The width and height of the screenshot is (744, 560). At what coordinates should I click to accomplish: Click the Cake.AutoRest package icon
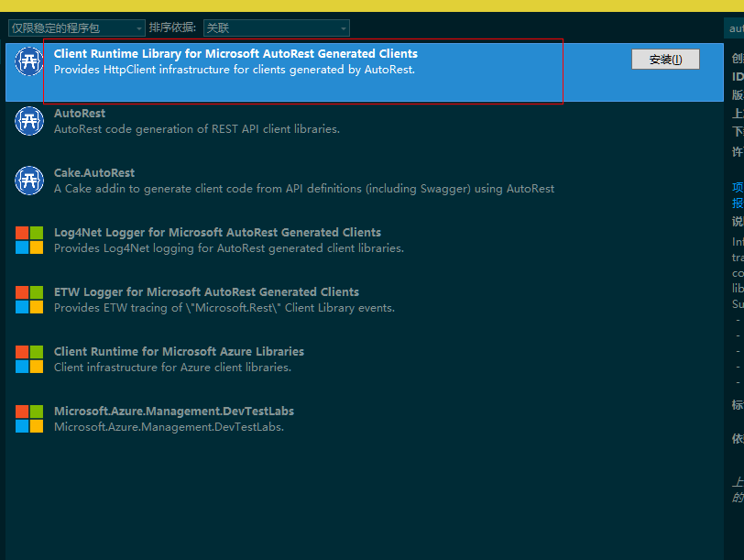tap(29, 181)
